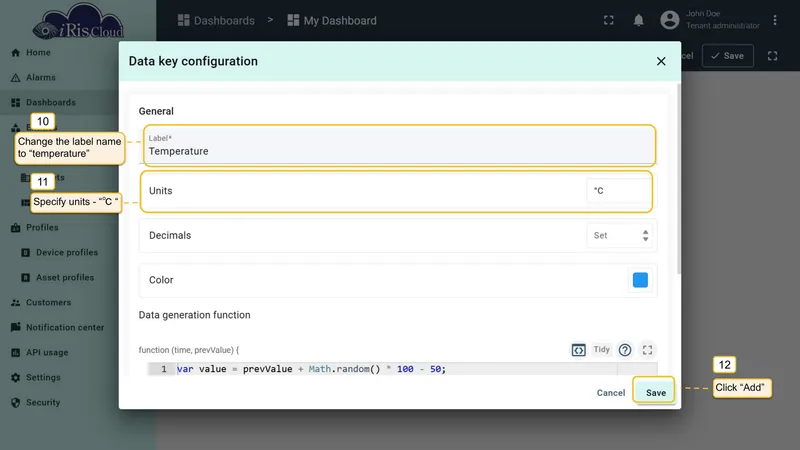Click the dialog vertical scrollbar
The image size is (800, 450).
(678, 179)
